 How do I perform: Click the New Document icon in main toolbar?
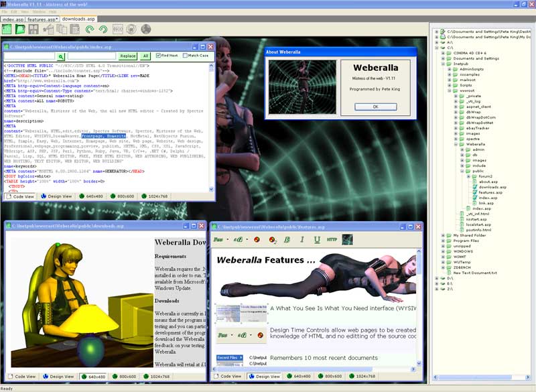[x=7, y=29]
